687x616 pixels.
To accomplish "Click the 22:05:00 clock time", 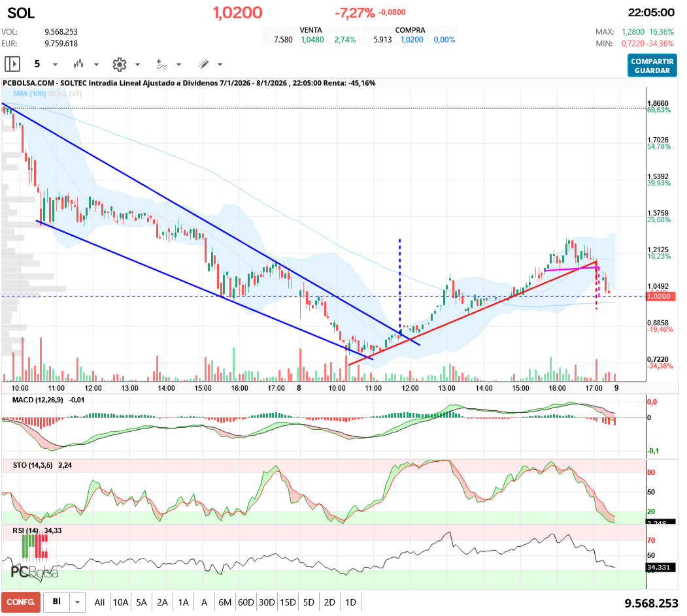I will (651, 12).
